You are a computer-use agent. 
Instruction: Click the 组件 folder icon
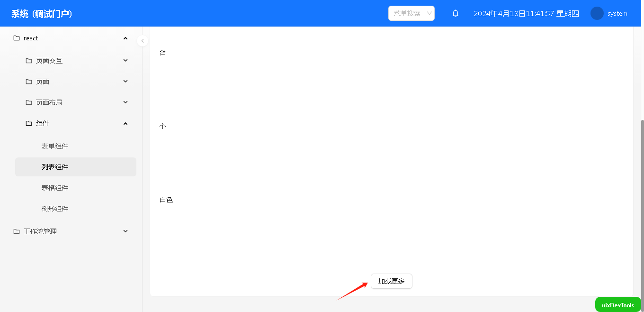29,123
